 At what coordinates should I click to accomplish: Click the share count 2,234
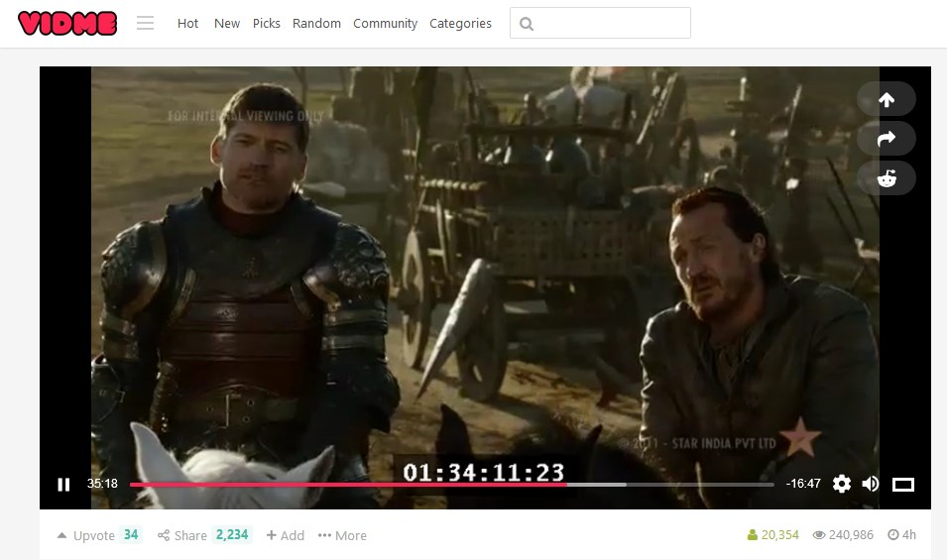pyautogui.click(x=232, y=534)
